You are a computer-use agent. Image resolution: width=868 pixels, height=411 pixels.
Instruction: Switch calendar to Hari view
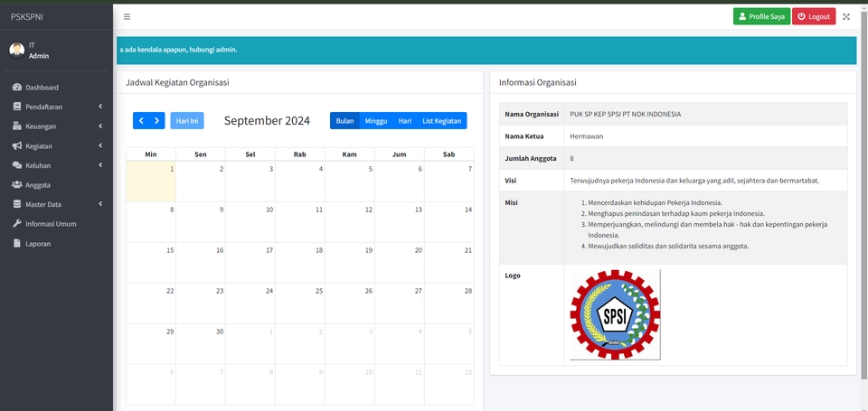405,120
